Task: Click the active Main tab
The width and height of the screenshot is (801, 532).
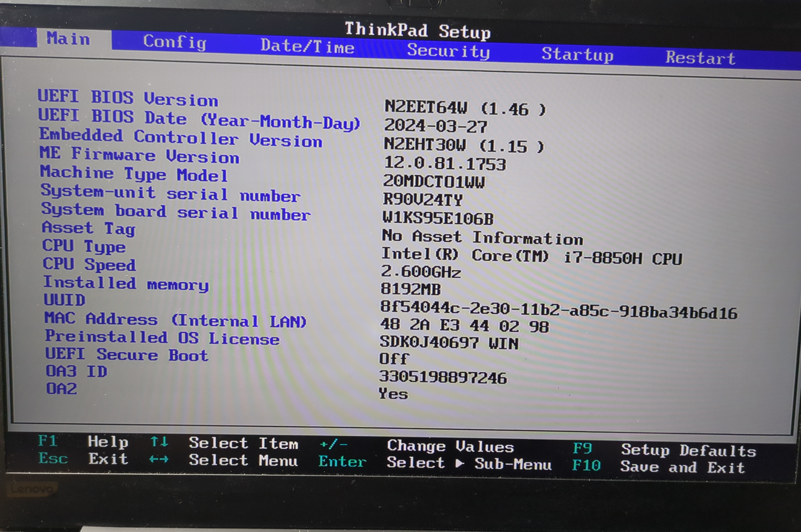Action: click(68, 38)
